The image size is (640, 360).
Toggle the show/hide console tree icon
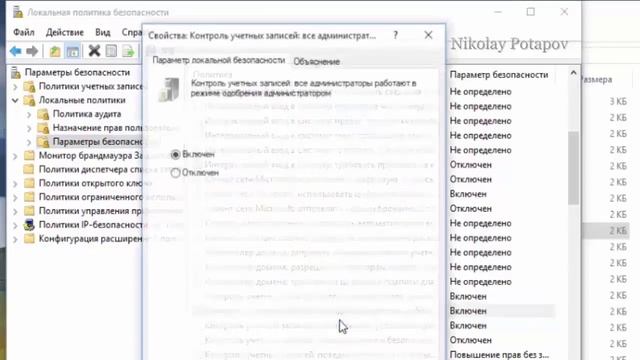point(73,51)
